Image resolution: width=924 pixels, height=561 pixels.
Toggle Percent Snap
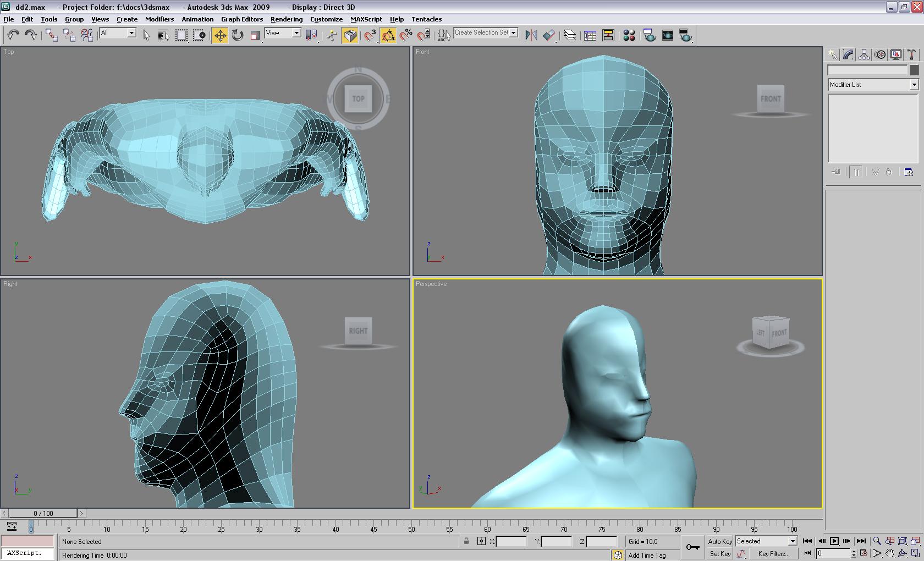406,35
